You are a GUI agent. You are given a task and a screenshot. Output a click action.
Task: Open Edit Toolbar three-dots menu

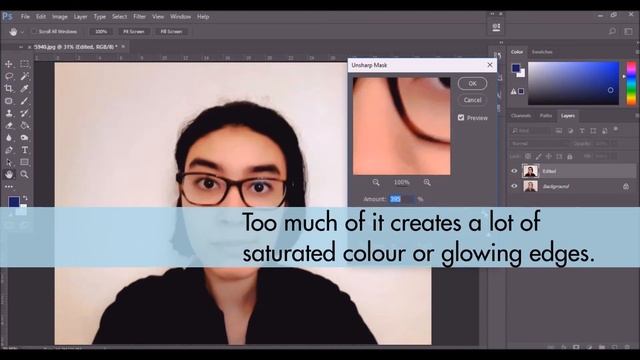coord(9,187)
